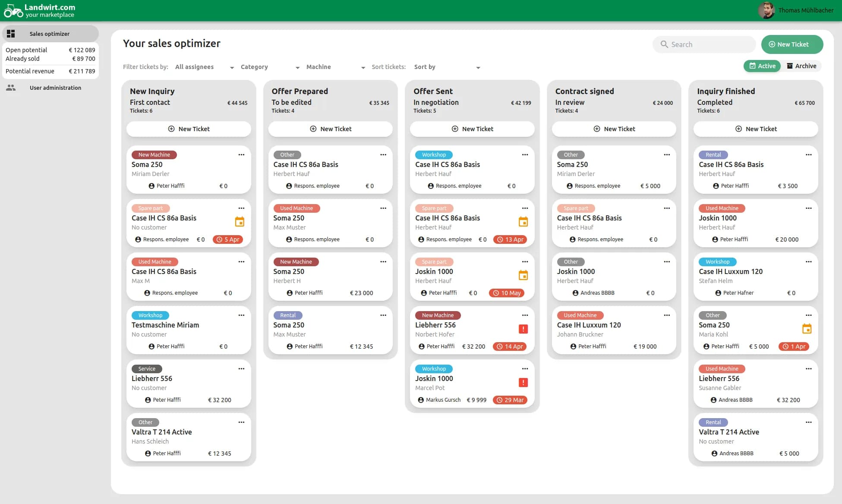Image resolution: width=842 pixels, height=504 pixels.
Task: Open three-dot menu on Case IH Luxxum 120 Johann Bruckner card
Action: click(x=667, y=315)
